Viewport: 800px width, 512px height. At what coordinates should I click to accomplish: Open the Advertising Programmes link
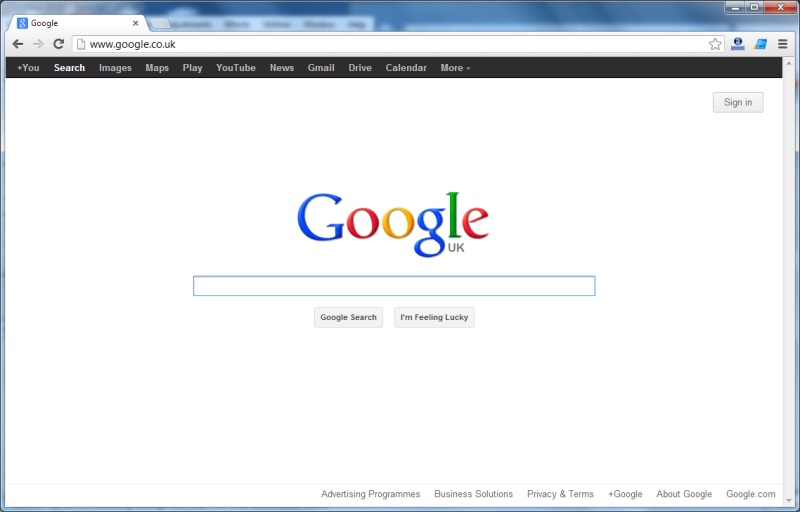(x=370, y=494)
